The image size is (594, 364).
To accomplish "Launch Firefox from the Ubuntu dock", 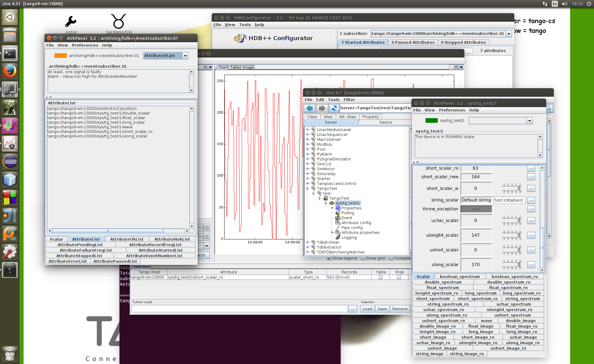I will (x=10, y=72).
